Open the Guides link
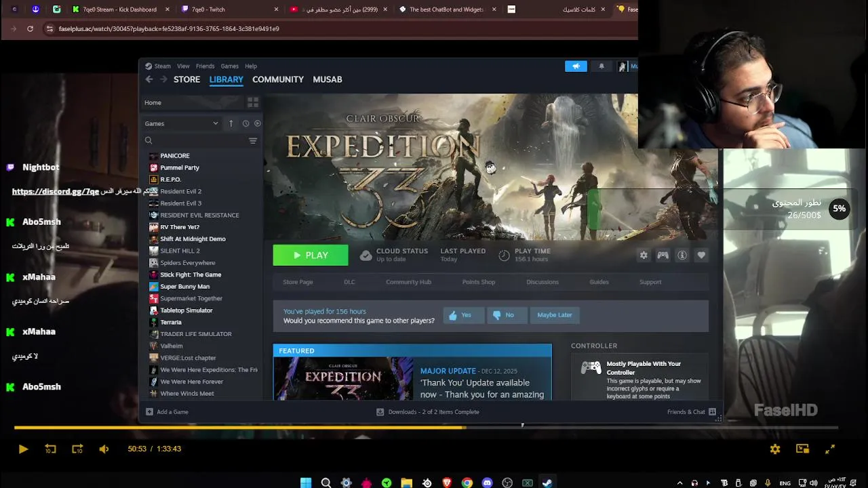The width and height of the screenshot is (868, 488). point(599,282)
